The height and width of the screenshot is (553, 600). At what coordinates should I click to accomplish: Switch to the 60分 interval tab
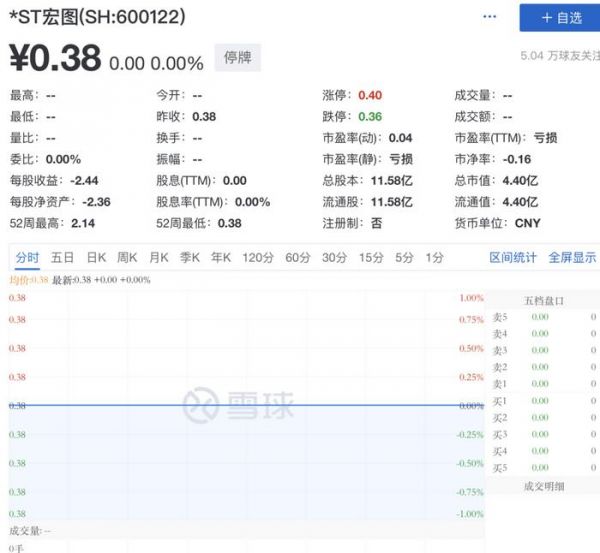(298, 258)
